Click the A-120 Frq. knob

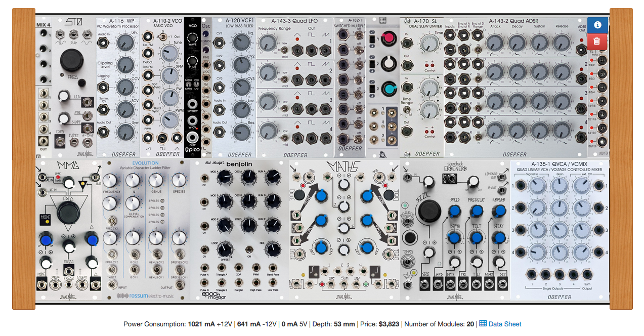click(x=241, y=43)
